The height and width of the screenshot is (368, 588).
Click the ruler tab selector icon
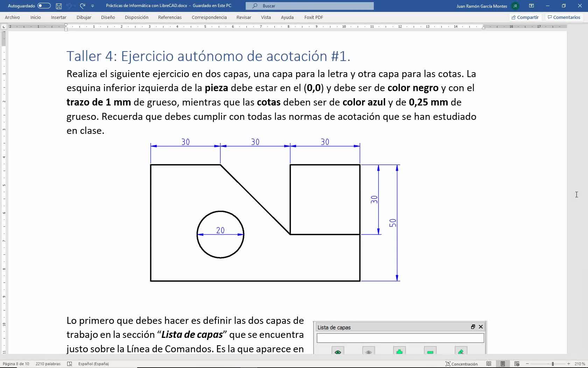[x=4, y=27]
